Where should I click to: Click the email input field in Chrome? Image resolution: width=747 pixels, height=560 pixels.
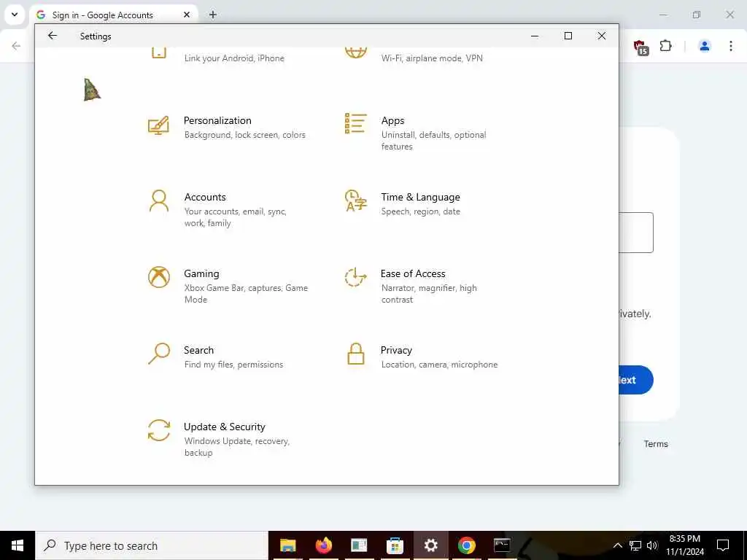click(x=636, y=233)
